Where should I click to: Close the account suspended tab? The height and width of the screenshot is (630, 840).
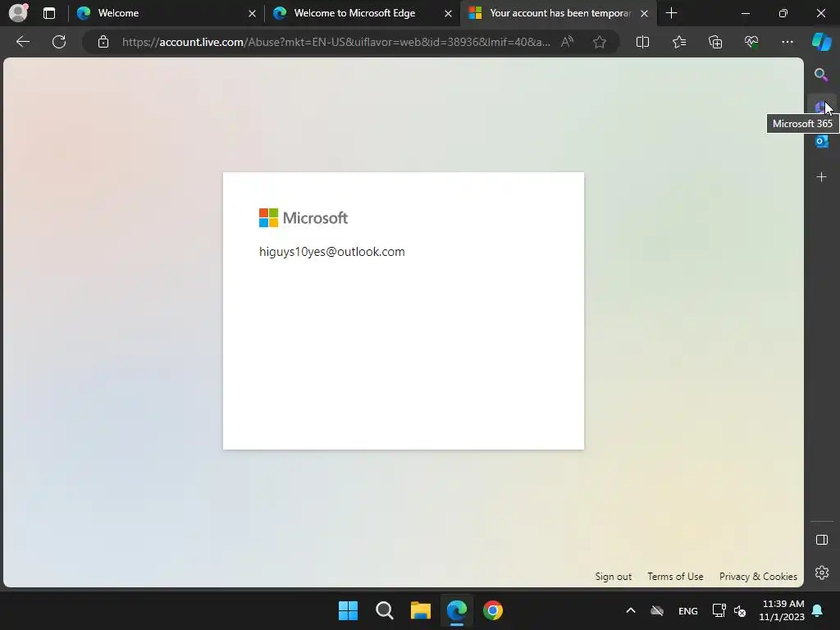point(645,13)
